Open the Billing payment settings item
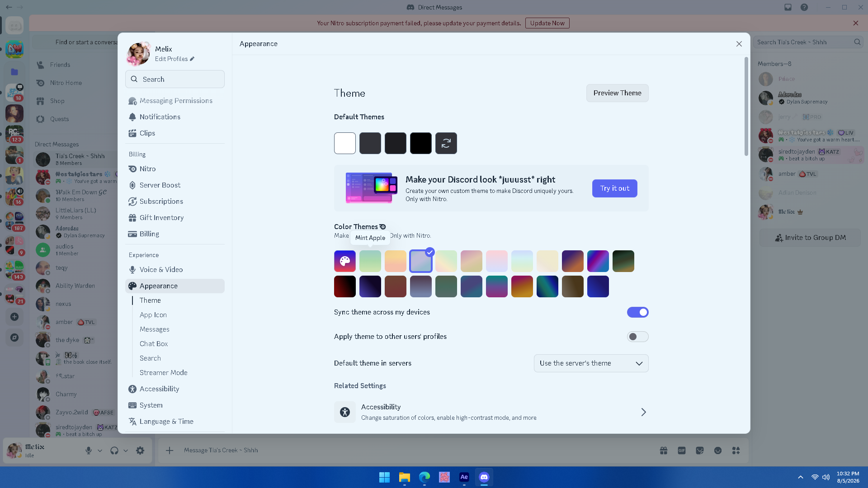The image size is (868, 488). (x=175, y=234)
